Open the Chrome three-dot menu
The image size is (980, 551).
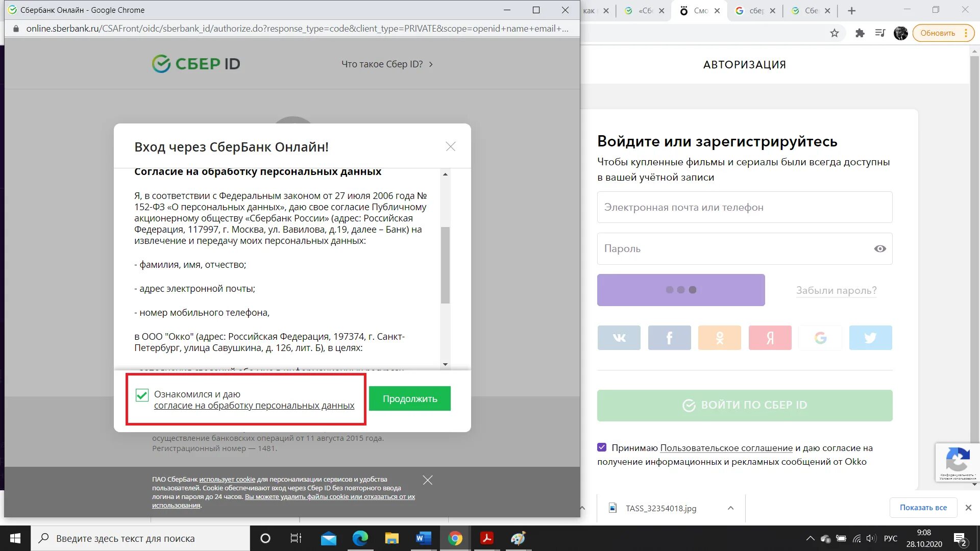click(966, 33)
